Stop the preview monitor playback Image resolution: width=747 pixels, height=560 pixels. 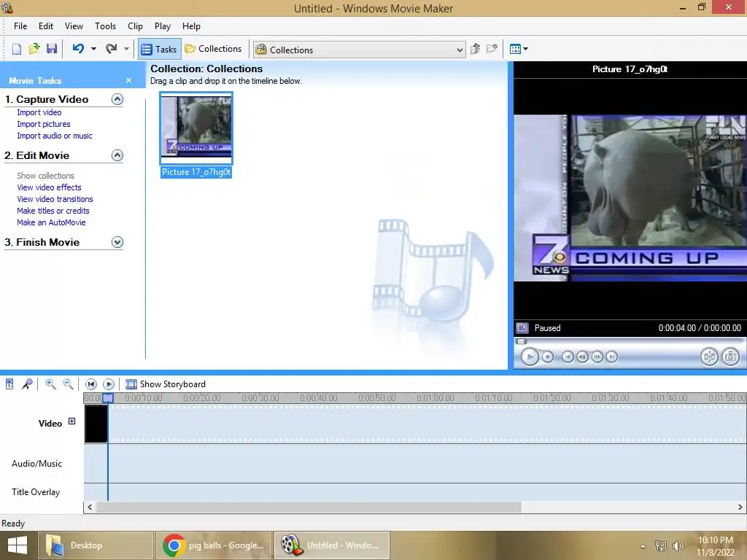[548, 357]
